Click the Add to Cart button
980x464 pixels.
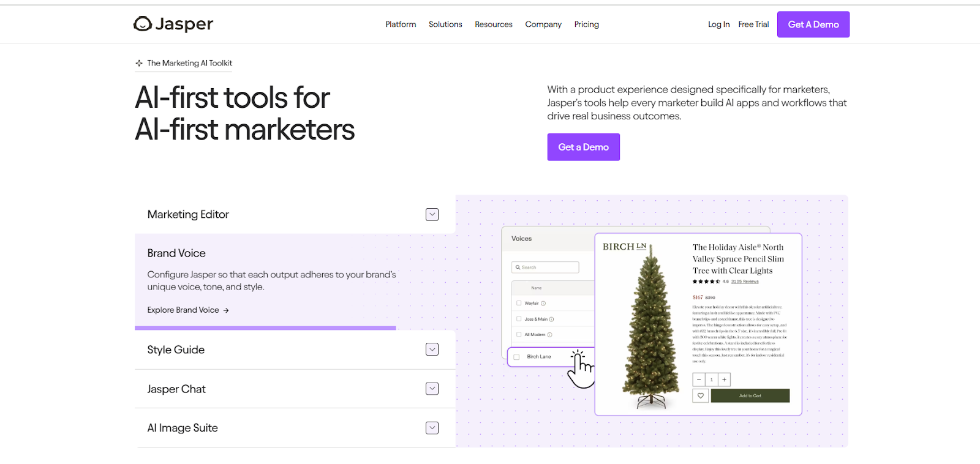tap(750, 395)
